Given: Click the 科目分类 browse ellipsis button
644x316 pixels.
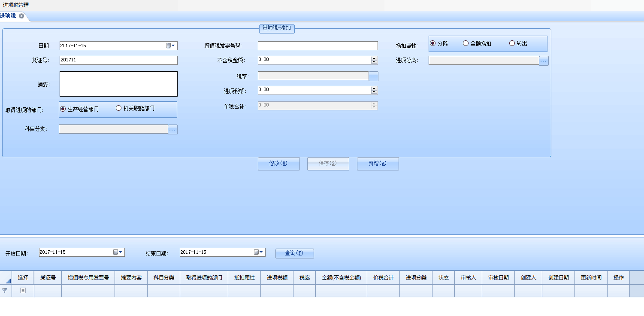Looking at the screenshot, I should click(x=172, y=129).
